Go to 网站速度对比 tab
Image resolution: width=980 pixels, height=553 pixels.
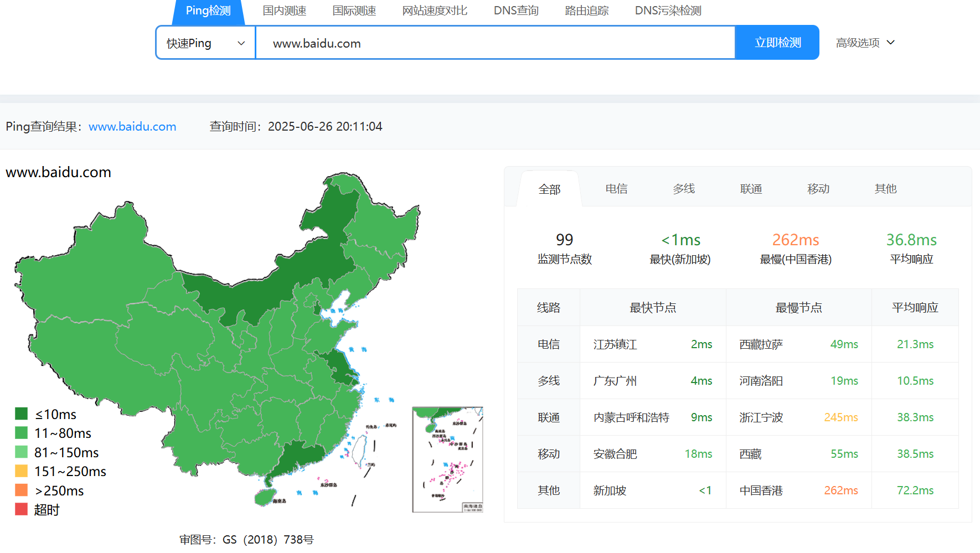coord(435,11)
